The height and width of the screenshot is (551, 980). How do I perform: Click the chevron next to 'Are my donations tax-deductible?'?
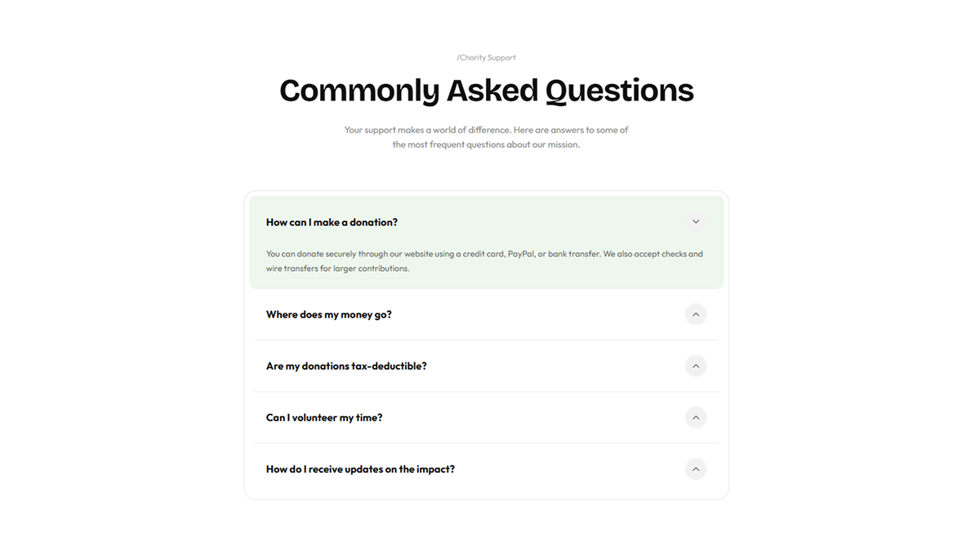coord(696,366)
